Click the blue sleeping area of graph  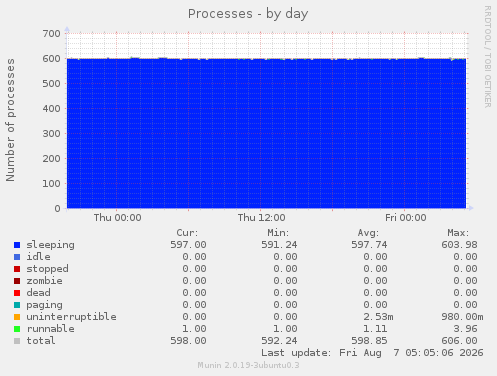pos(266,133)
